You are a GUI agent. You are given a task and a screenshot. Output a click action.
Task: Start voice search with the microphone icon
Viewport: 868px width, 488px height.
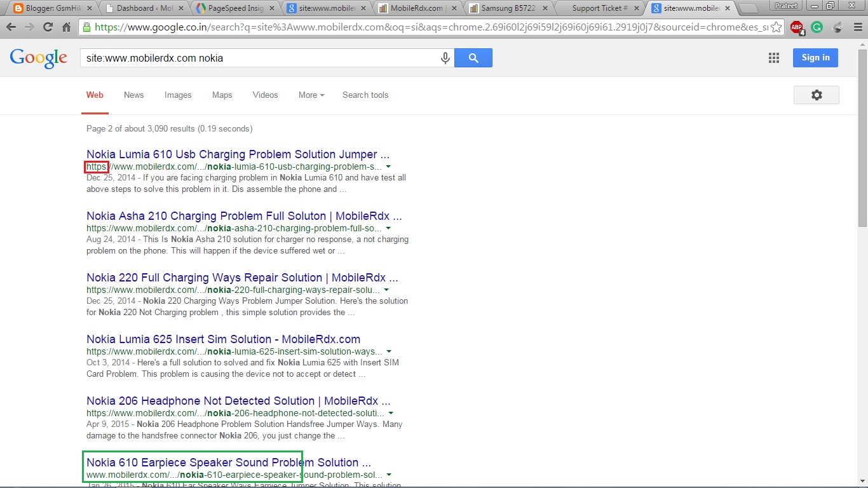(445, 58)
